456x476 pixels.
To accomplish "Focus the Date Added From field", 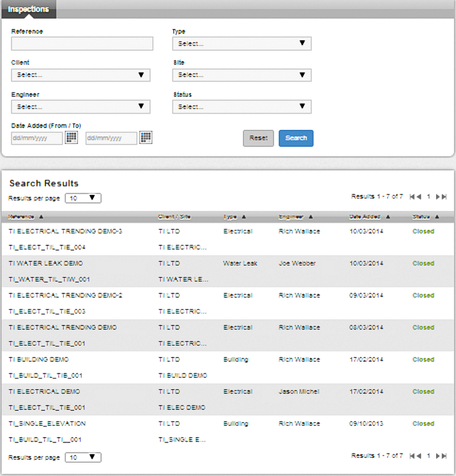I will point(37,138).
